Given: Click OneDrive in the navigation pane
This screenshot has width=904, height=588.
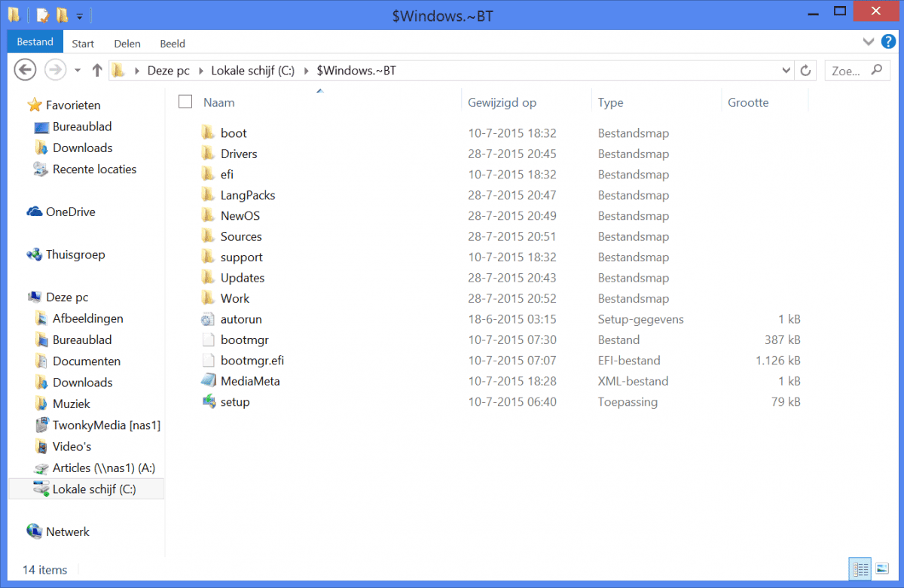Looking at the screenshot, I should point(70,212).
